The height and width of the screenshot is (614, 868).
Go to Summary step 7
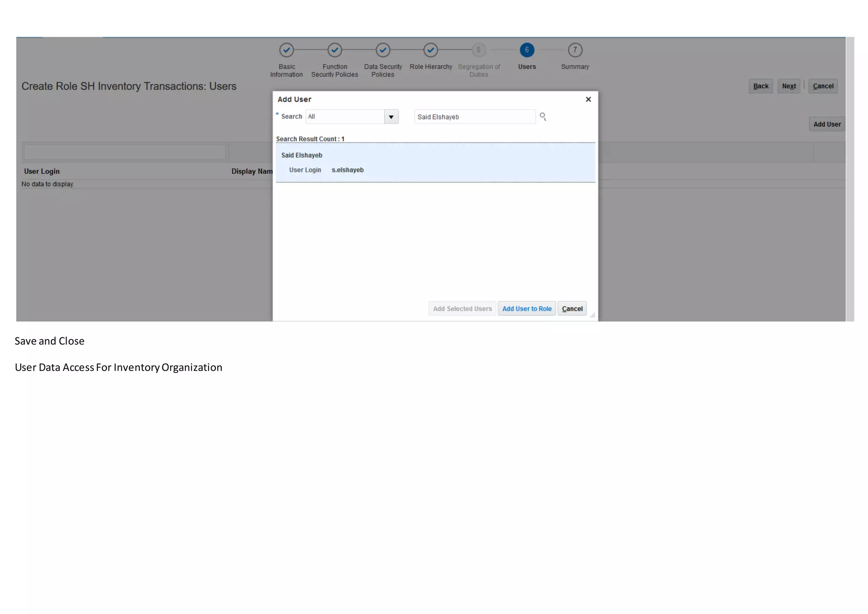tap(575, 50)
